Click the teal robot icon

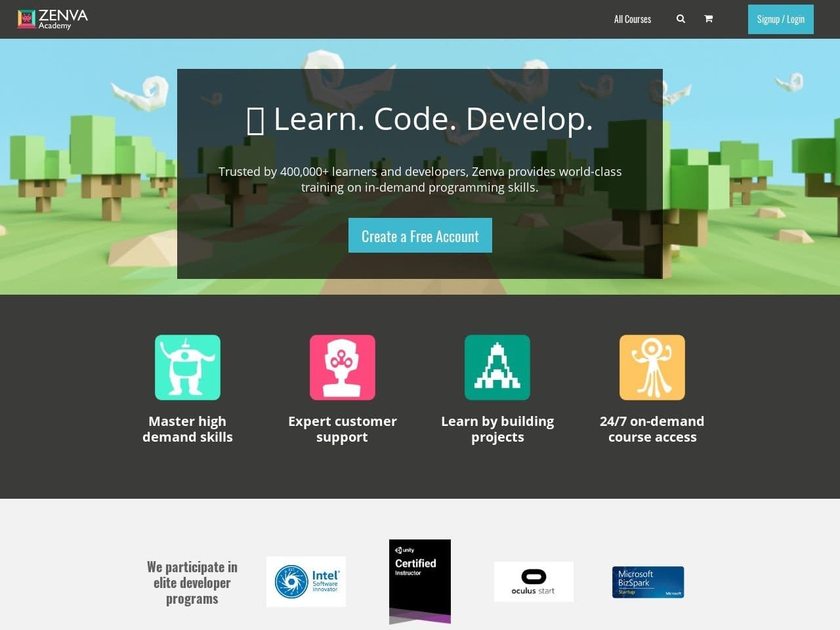188,367
